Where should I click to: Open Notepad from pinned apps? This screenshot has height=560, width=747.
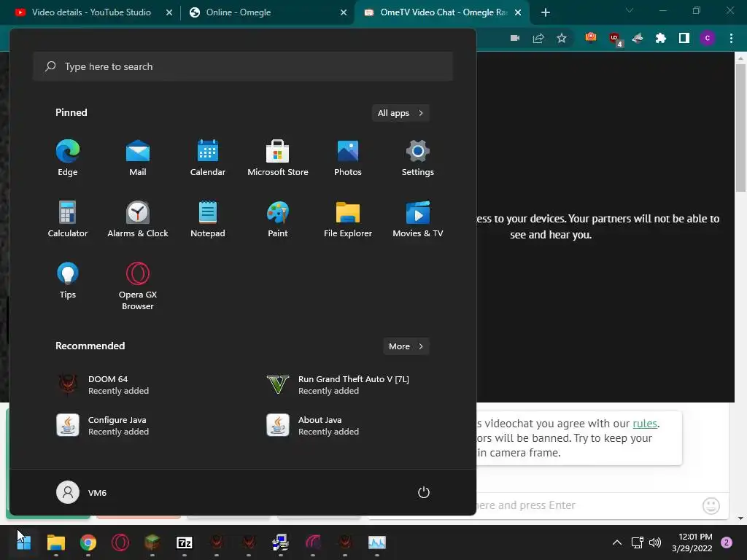coord(208,219)
